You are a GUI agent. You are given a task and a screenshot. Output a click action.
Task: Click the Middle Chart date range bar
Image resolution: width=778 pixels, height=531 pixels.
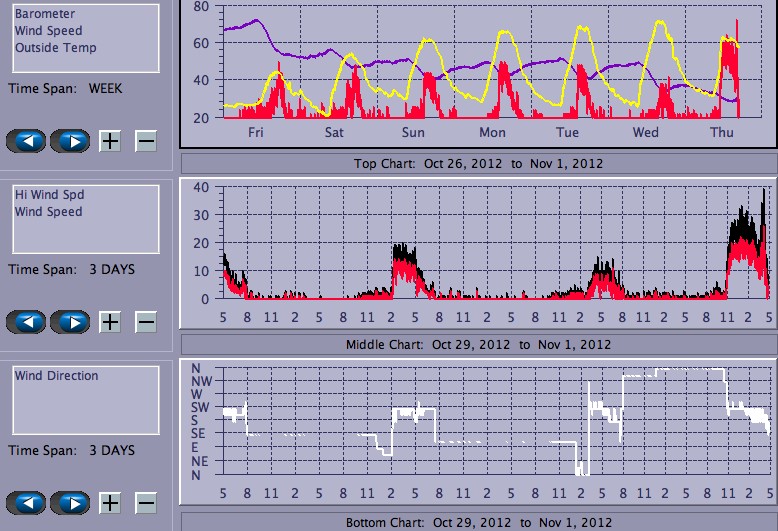(x=478, y=344)
